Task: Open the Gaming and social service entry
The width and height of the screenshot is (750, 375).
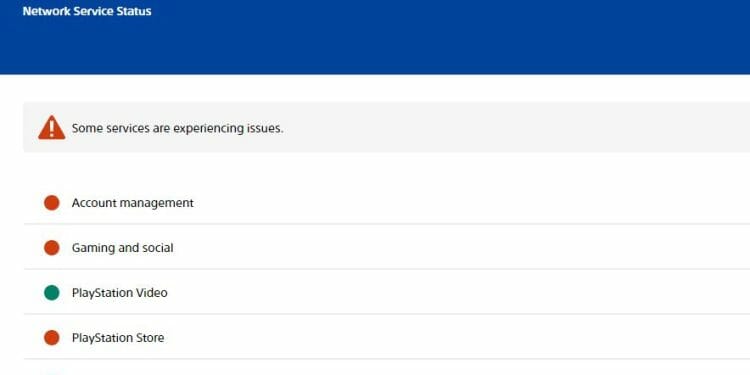Action: [387, 248]
